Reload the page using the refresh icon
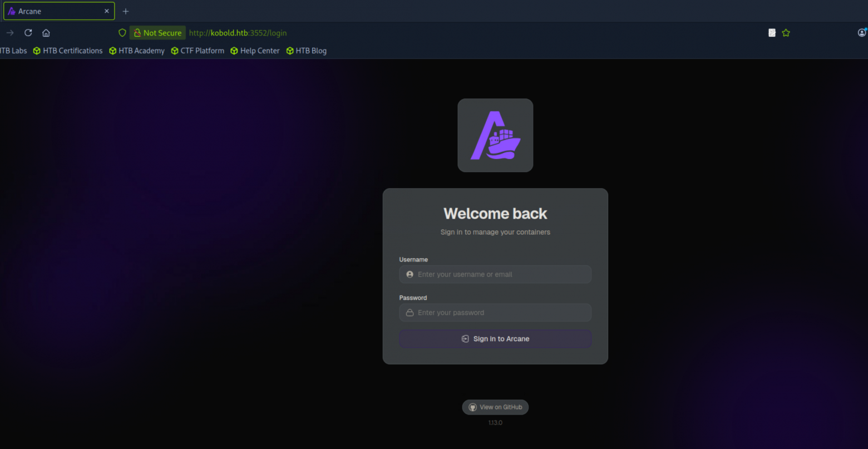This screenshot has height=449, width=868. 28,32
